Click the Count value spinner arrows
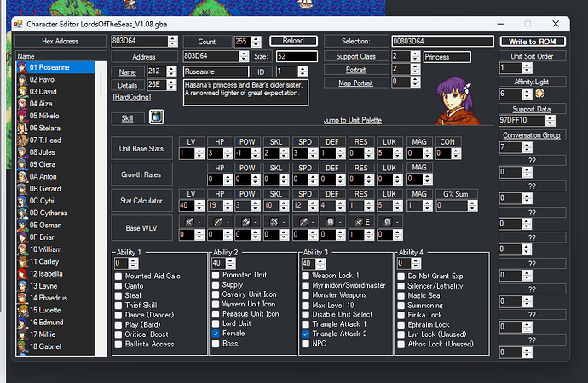The height and width of the screenshot is (383, 588). click(255, 41)
